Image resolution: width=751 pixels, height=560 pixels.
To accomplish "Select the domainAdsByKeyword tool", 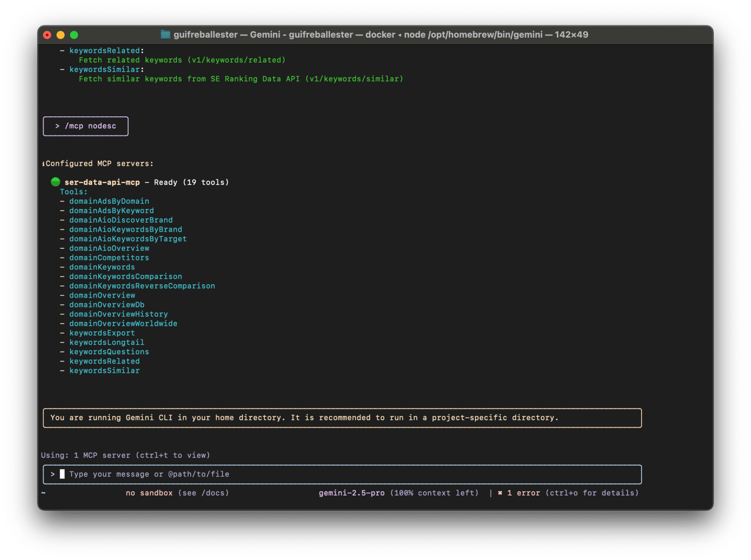I will pyautogui.click(x=111, y=210).
